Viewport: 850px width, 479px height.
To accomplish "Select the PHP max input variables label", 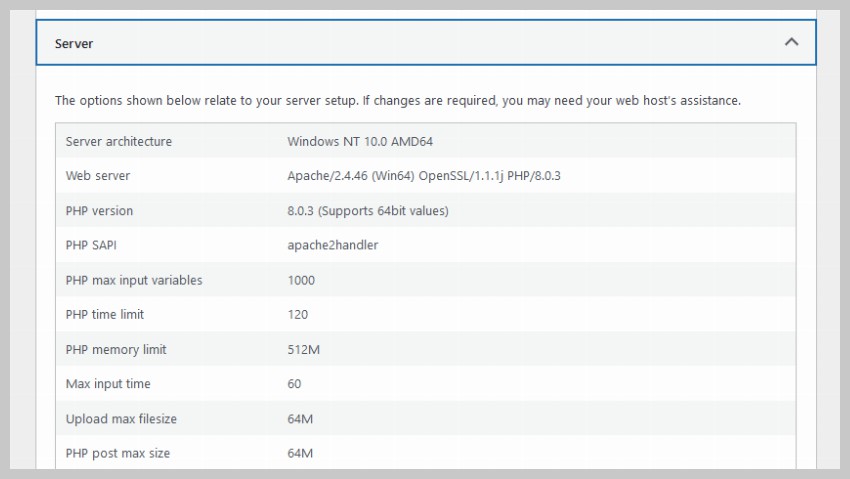I will click(x=134, y=280).
